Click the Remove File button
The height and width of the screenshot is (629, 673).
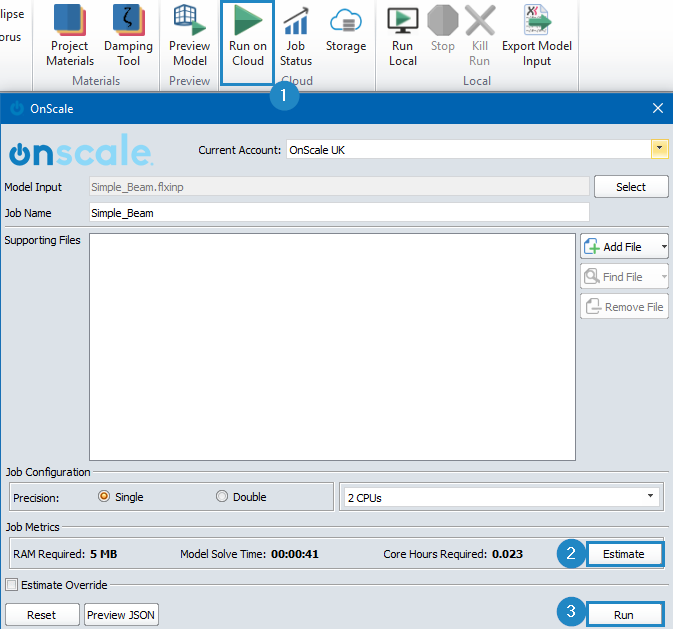click(624, 307)
